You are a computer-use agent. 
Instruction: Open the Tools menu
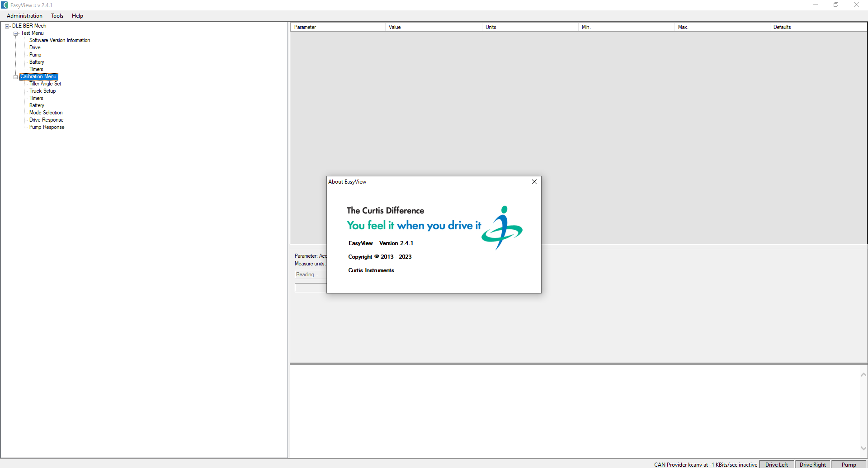[57, 15]
